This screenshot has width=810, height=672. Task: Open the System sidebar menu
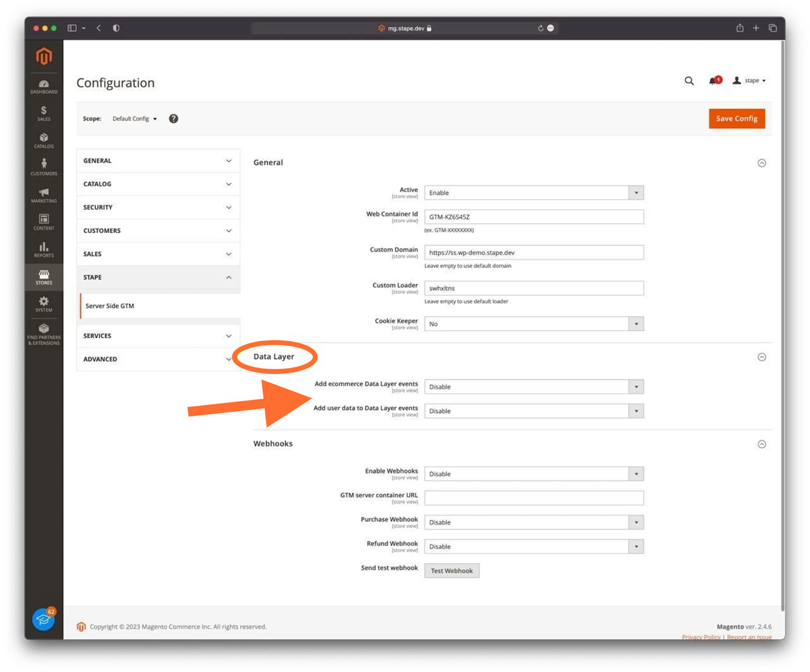pos(44,304)
